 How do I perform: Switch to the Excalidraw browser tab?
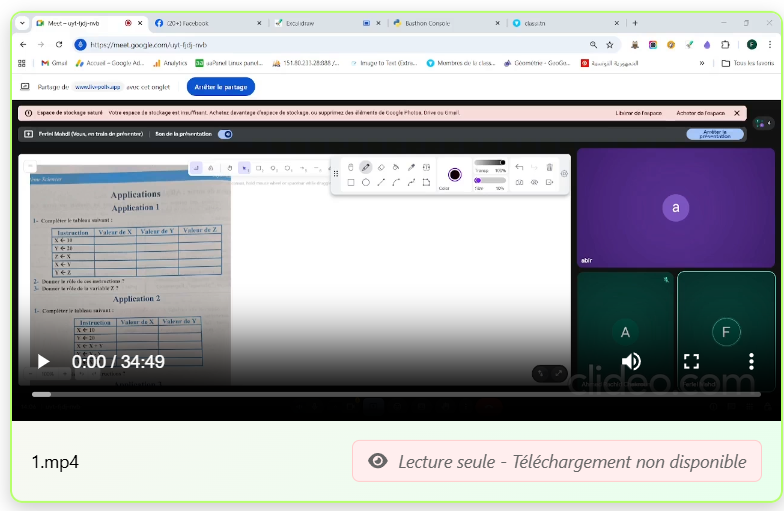[x=308, y=23]
